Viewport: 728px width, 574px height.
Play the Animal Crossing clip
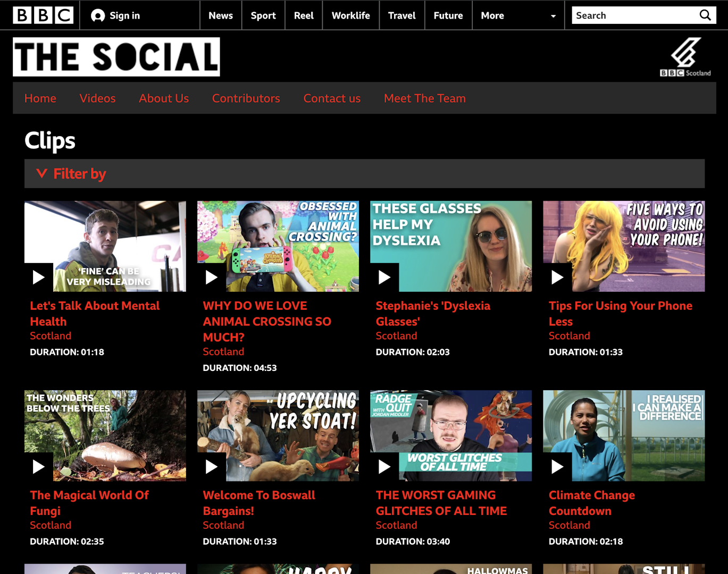(x=212, y=277)
